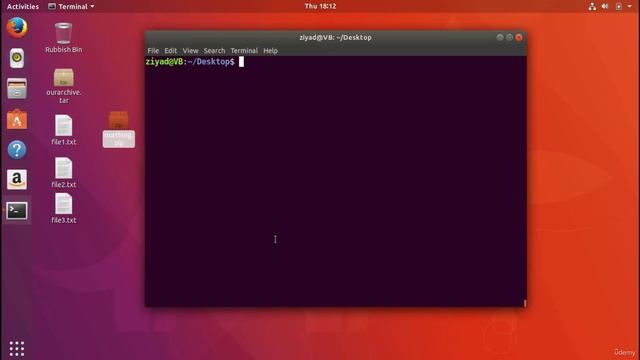This screenshot has width=640, height=360.
Task: Open the File menu in Terminal
Action: point(153,51)
